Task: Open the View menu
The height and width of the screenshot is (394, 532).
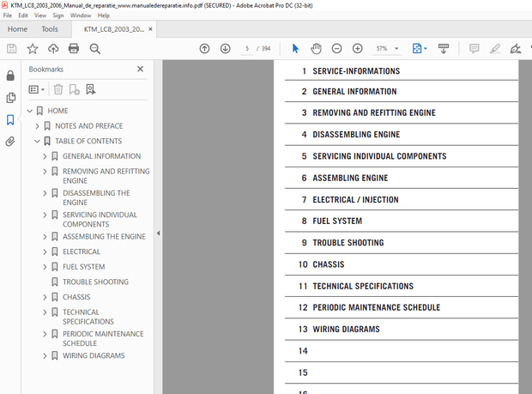Action: (40, 15)
